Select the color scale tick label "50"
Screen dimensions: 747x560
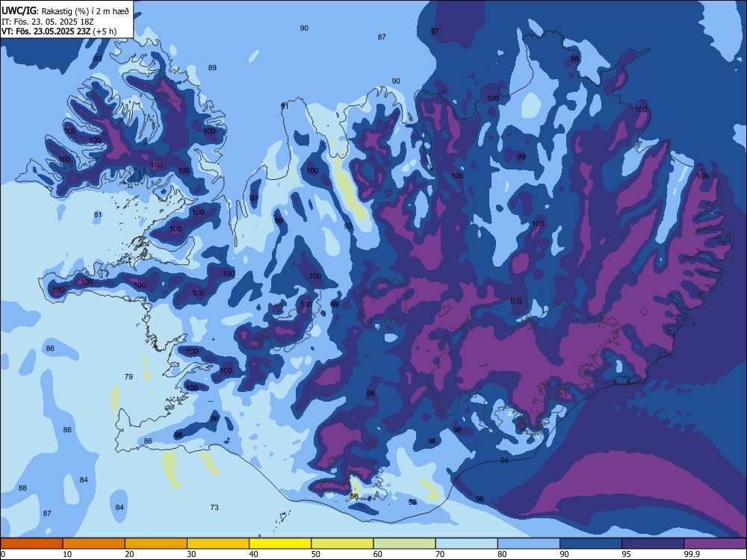[x=316, y=554]
